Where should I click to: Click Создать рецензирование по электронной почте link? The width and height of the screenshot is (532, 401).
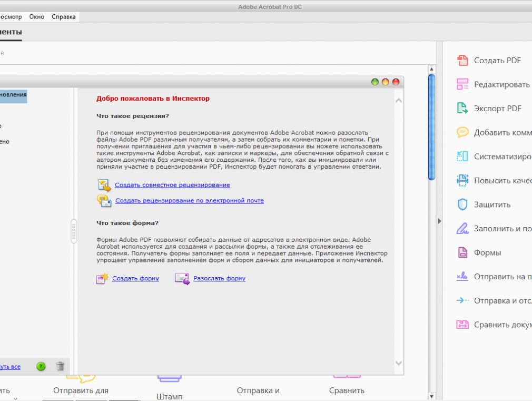pyautogui.click(x=190, y=201)
